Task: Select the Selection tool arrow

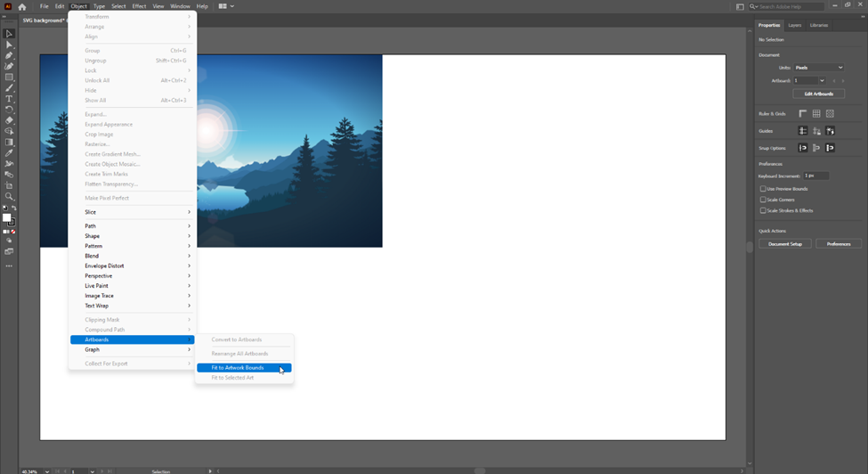Action: 9,34
